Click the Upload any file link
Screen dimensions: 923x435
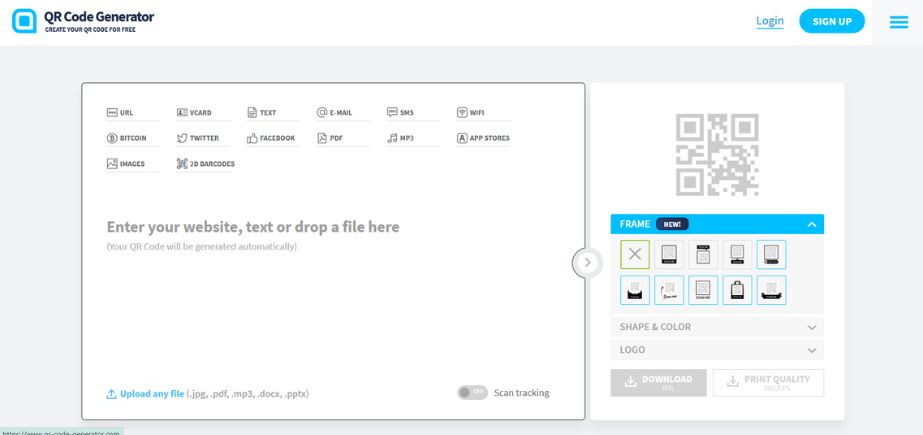tap(145, 394)
